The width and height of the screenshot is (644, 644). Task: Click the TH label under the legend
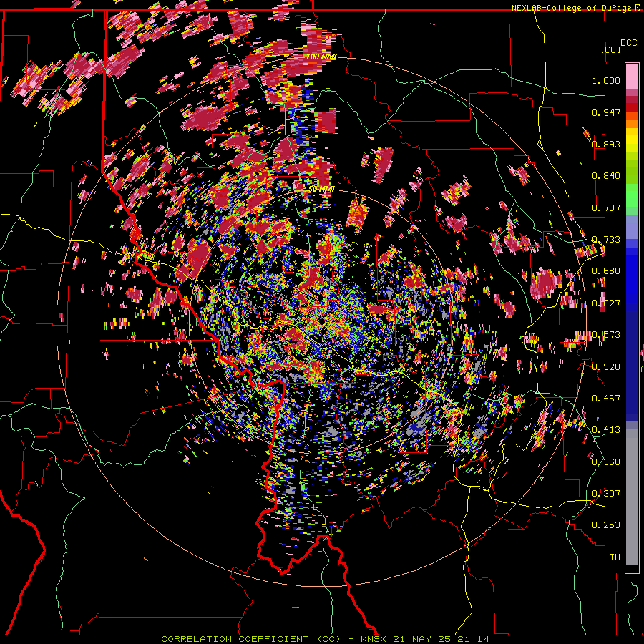pos(615,557)
